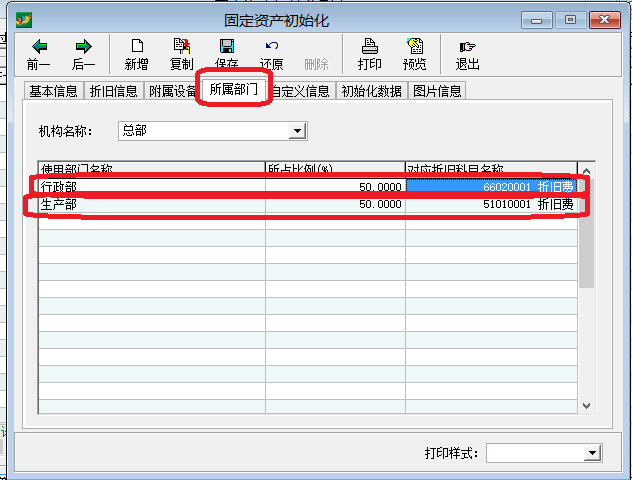Switch to the 基本信息 tab
The height and width of the screenshot is (480, 632).
click(54, 92)
